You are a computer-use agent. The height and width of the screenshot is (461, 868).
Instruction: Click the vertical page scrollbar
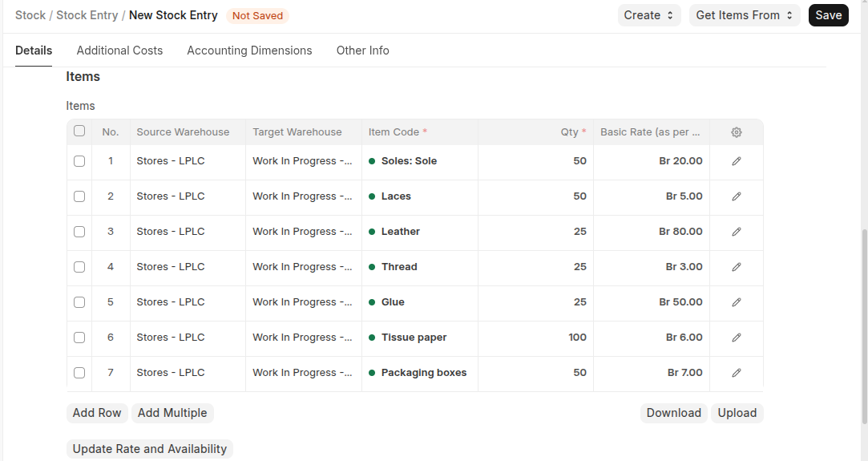(x=862, y=321)
